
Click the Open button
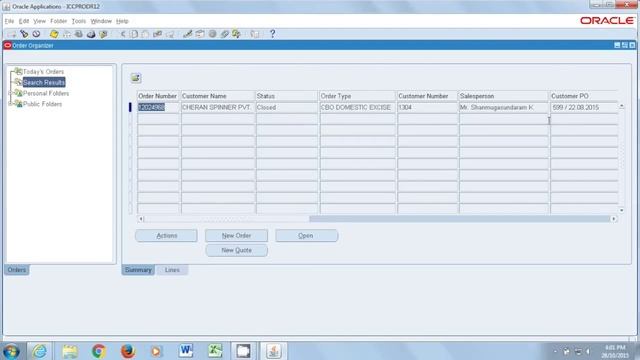[306, 236]
